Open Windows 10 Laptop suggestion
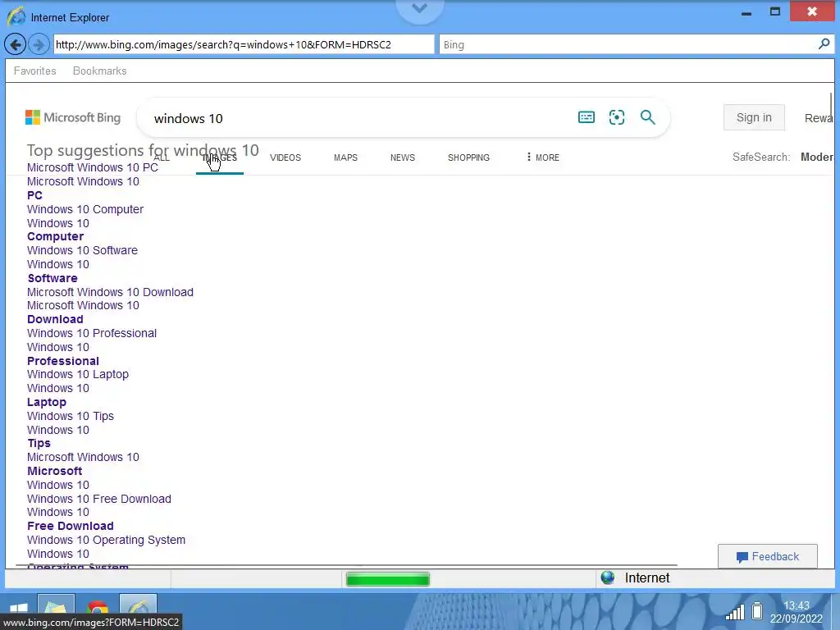Image resolution: width=840 pixels, height=630 pixels. click(x=78, y=374)
